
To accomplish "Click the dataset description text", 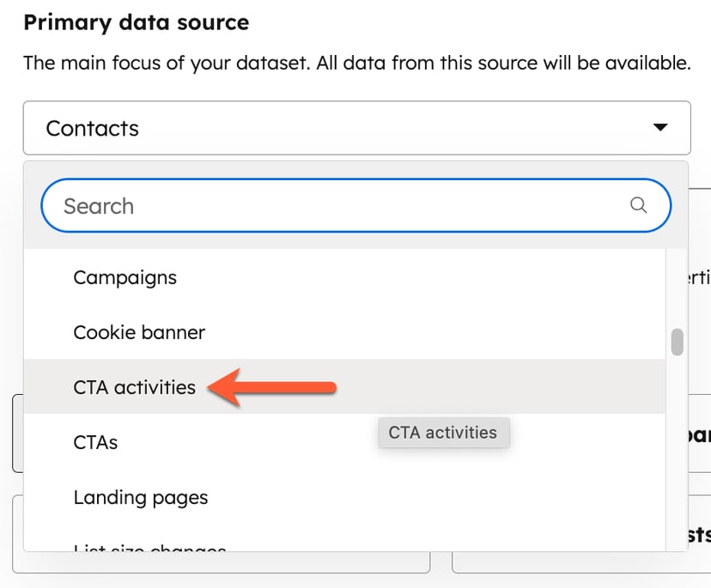I will coord(356,63).
